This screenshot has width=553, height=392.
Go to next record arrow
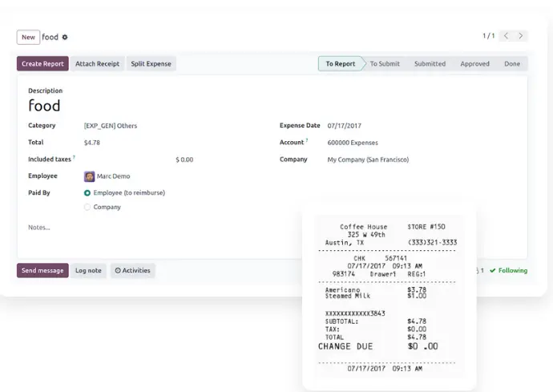[522, 36]
